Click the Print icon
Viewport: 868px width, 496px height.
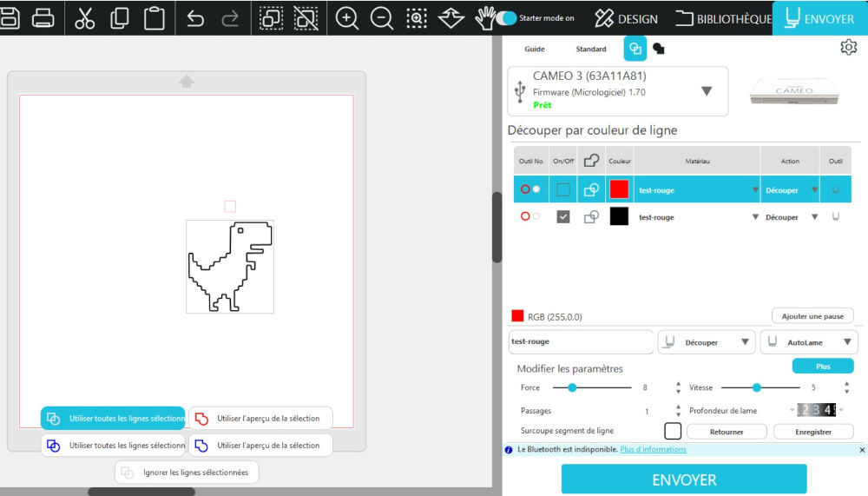(x=43, y=18)
